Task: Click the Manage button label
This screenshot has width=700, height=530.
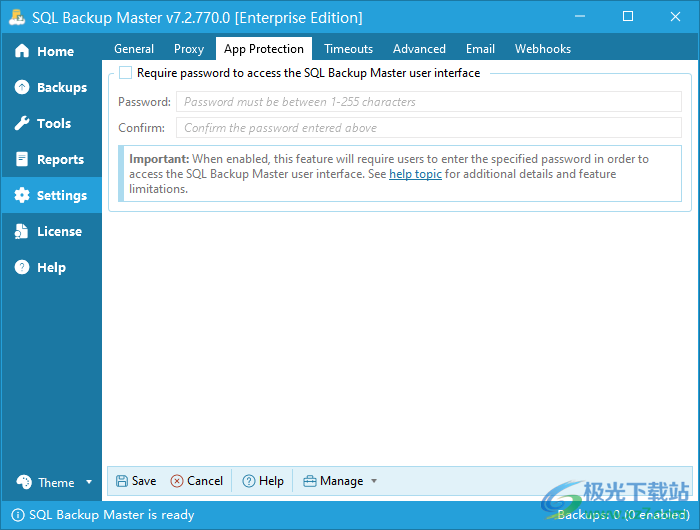Action: click(x=342, y=481)
